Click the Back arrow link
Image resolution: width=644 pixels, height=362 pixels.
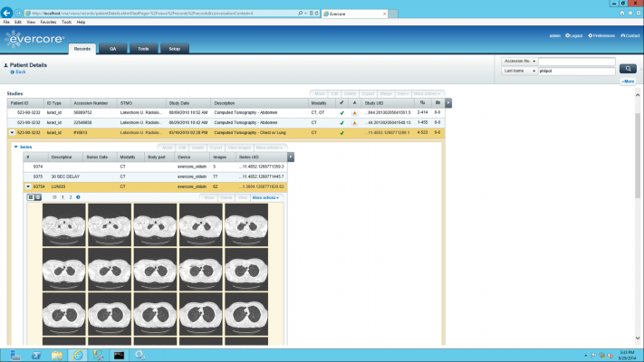tap(19, 71)
